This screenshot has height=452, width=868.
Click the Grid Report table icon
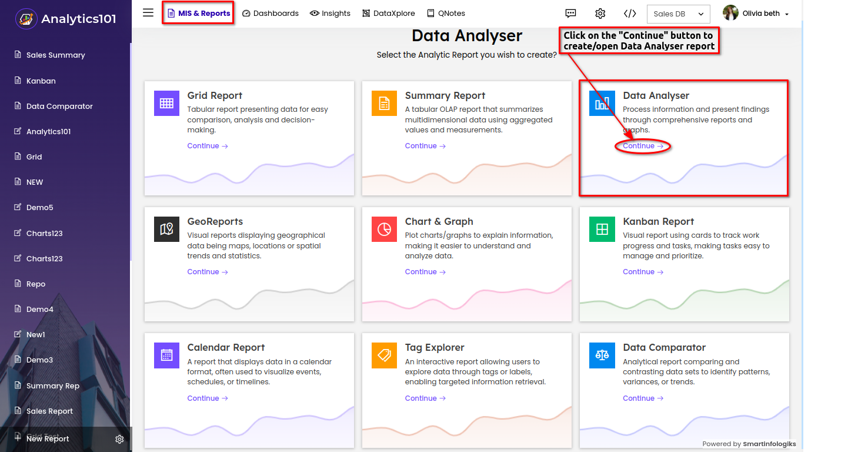point(166,104)
